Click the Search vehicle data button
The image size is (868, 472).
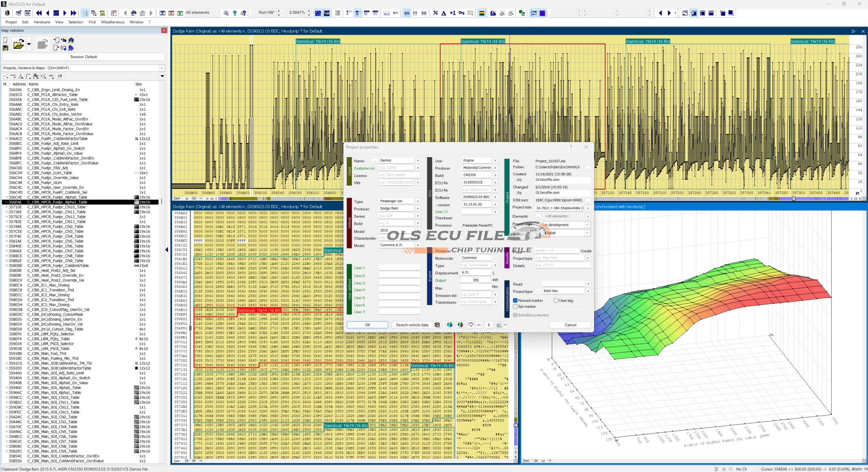pos(412,325)
